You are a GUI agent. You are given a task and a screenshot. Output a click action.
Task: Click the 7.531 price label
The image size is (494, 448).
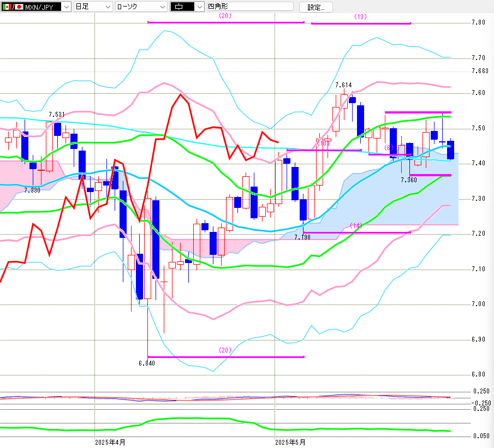point(56,115)
